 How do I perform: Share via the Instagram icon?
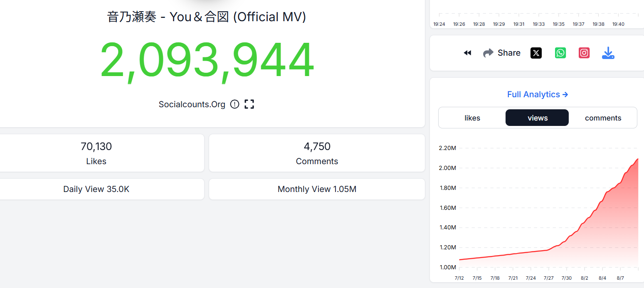click(x=584, y=53)
